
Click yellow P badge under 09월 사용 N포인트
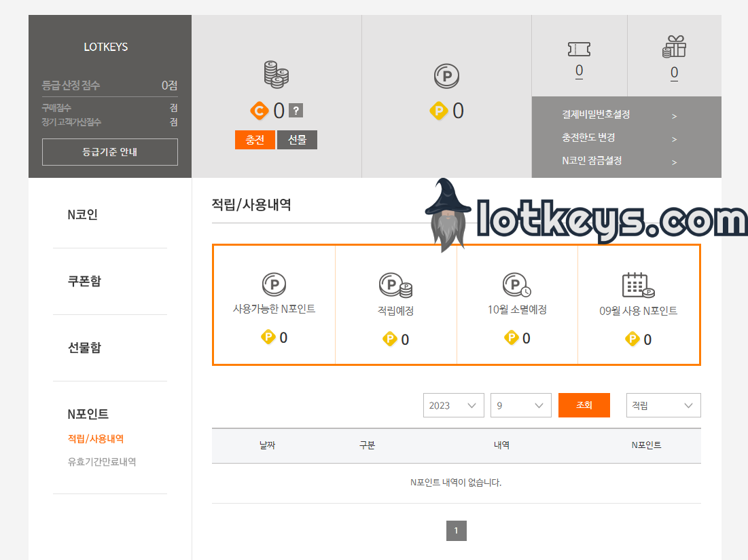(632, 339)
